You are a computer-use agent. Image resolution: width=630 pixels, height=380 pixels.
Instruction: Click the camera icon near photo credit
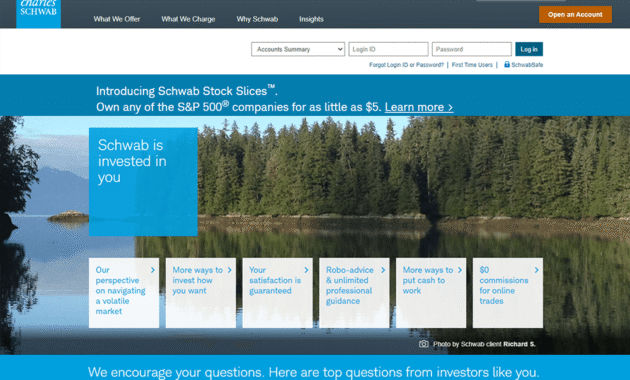[x=423, y=344]
